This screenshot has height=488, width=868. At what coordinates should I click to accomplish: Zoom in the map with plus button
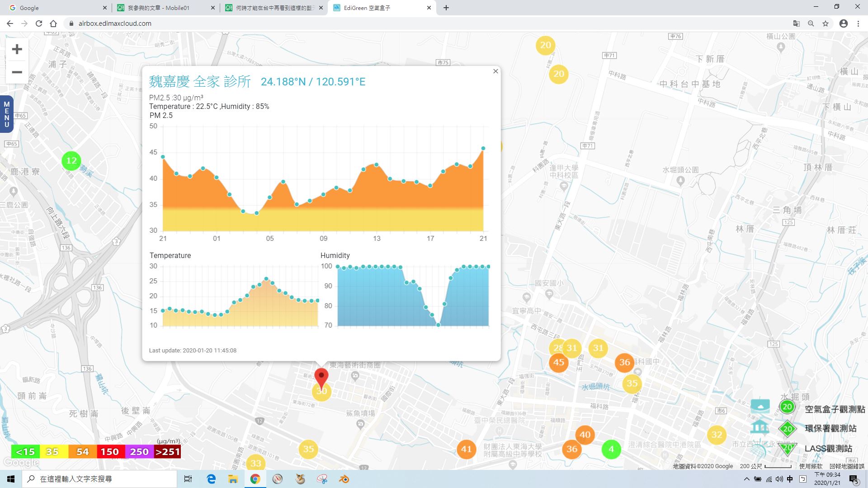(17, 49)
